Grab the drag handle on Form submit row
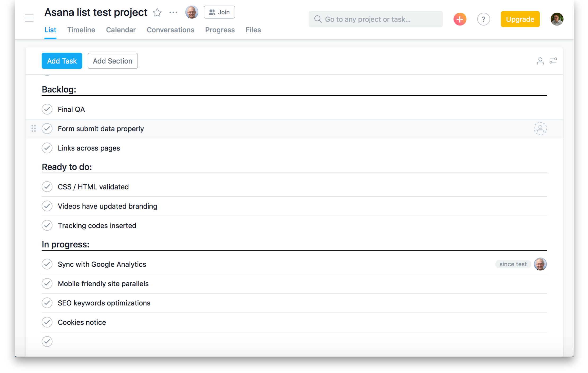This screenshot has width=588, height=373. (33, 129)
